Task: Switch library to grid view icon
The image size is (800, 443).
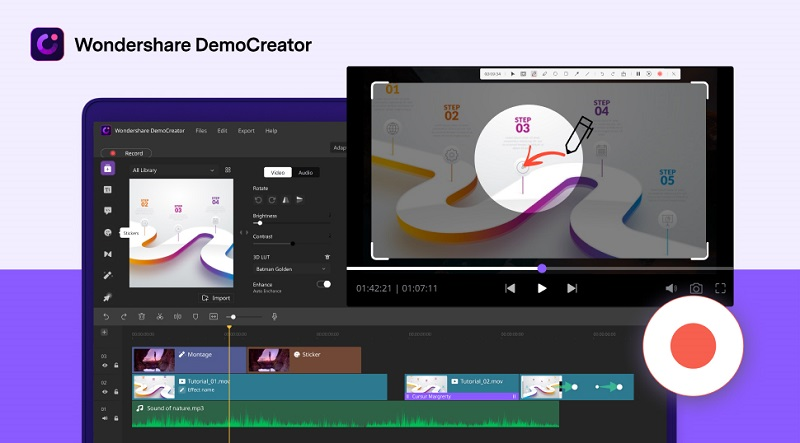Action: coord(228,170)
